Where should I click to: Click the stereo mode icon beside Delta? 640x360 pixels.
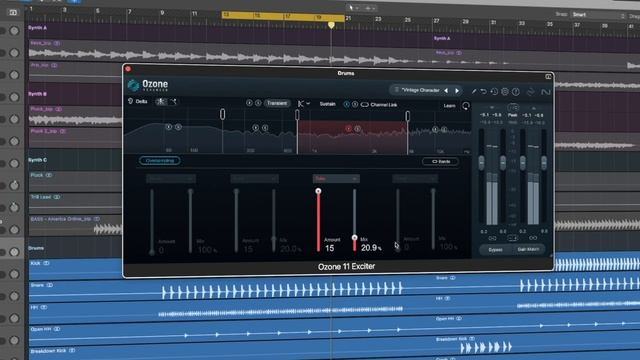coord(161,101)
